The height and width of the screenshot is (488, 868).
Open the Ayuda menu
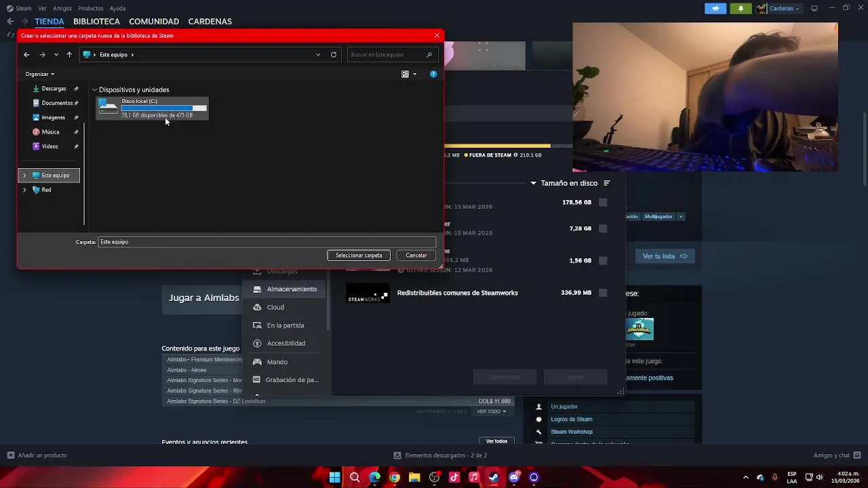[x=117, y=8]
